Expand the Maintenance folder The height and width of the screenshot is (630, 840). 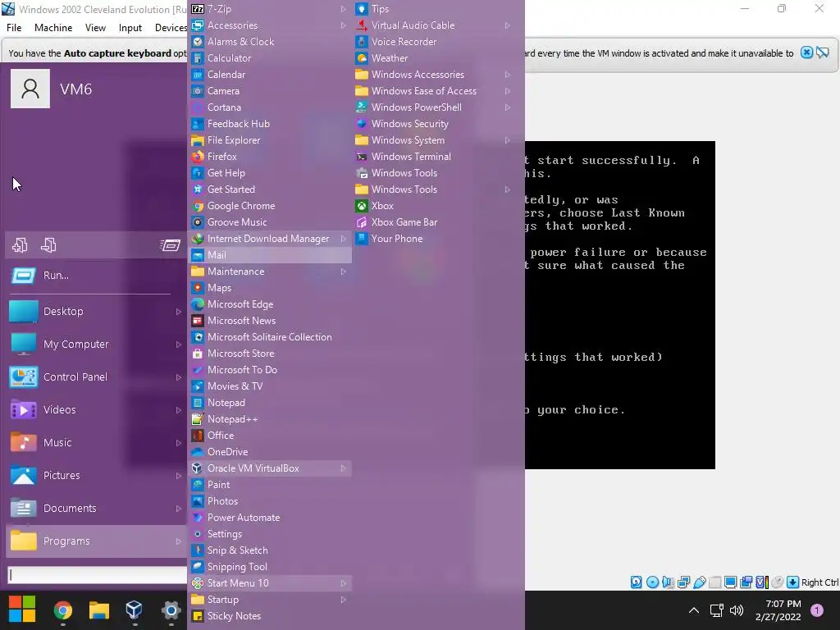point(269,271)
